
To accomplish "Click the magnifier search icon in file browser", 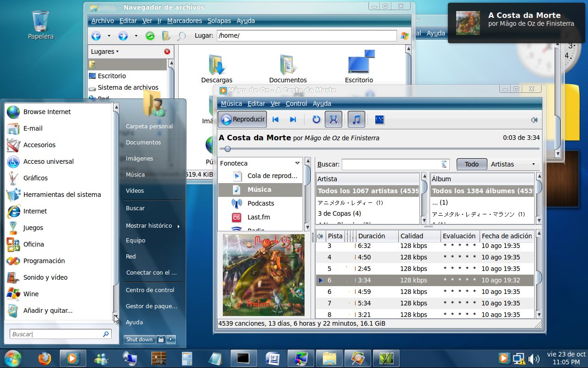I will coord(181,36).
